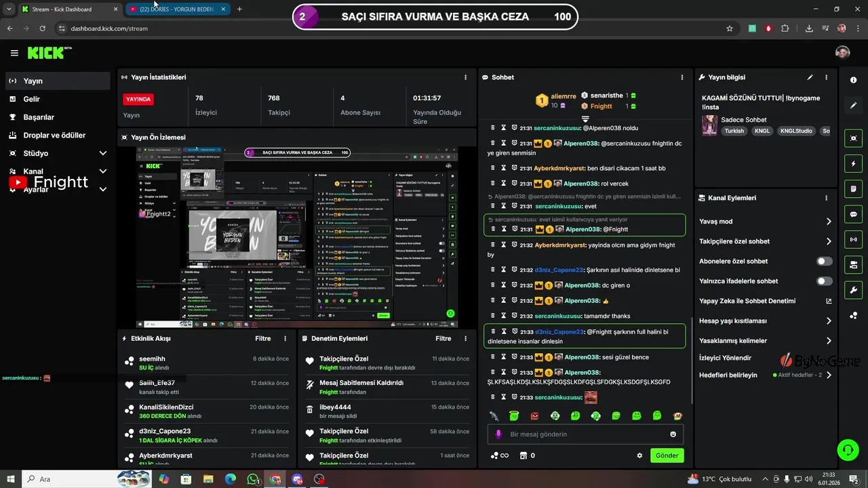Open Sohbet panel three-dot menu
Viewport: 868px width, 488px height.
click(x=682, y=77)
